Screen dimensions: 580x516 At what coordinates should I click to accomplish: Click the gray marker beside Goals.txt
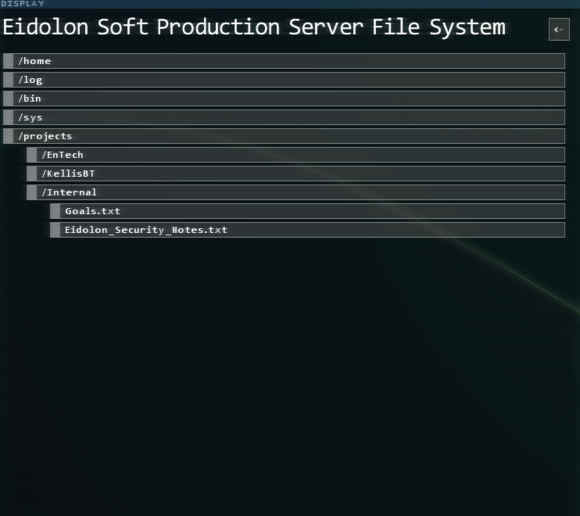55,211
